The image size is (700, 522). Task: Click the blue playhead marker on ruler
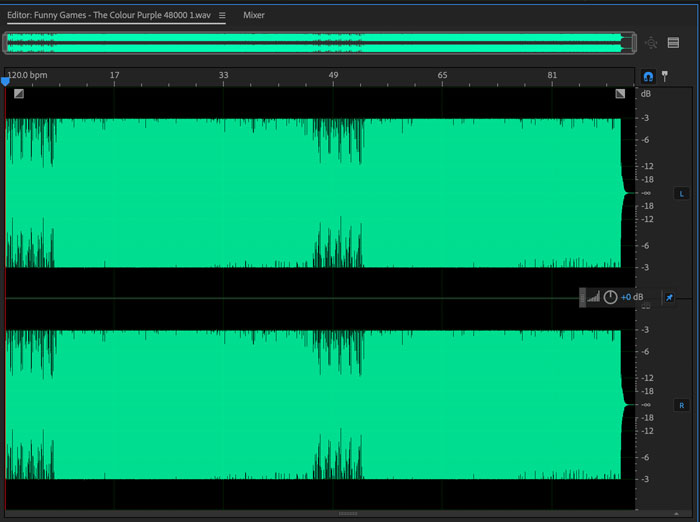tap(5, 82)
